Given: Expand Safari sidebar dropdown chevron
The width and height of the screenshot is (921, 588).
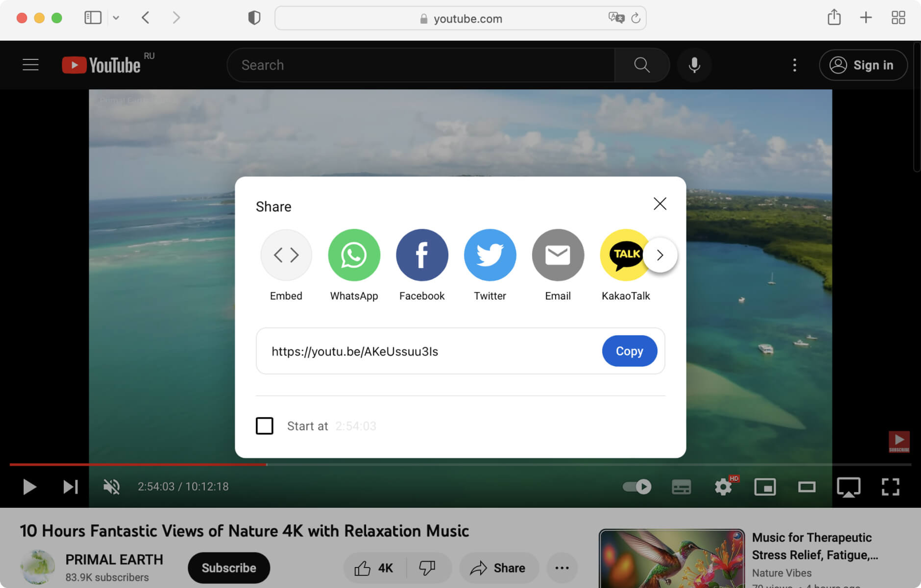Looking at the screenshot, I should coord(116,18).
